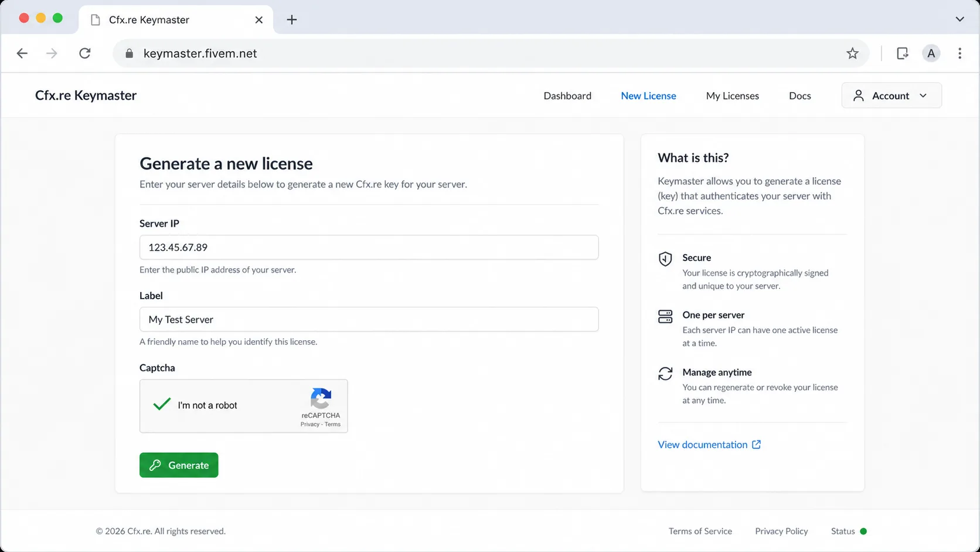Select the Cfx.re Keymaster browser tab
The height and width of the screenshot is (552, 980).
click(x=176, y=20)
